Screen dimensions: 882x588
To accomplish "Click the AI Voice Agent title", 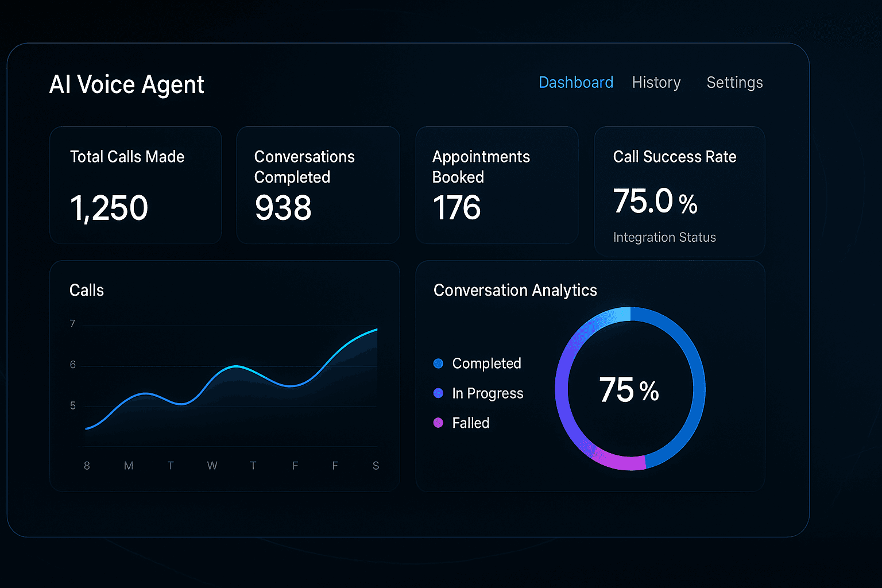I will (x=127, y=84).
